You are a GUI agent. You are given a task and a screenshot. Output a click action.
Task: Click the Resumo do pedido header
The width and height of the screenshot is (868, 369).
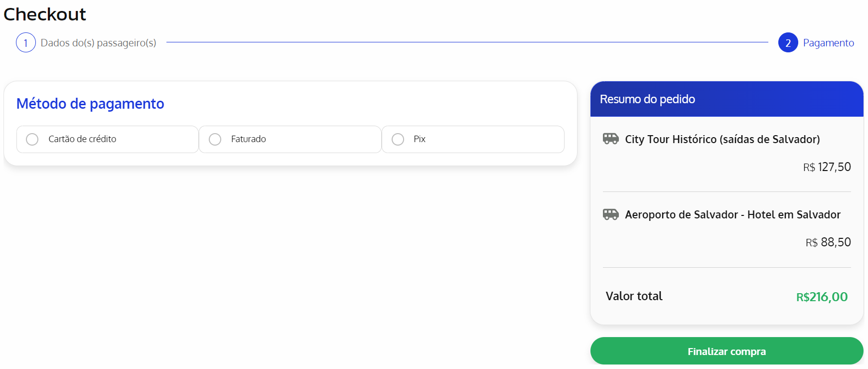click(x=647, y=99)
